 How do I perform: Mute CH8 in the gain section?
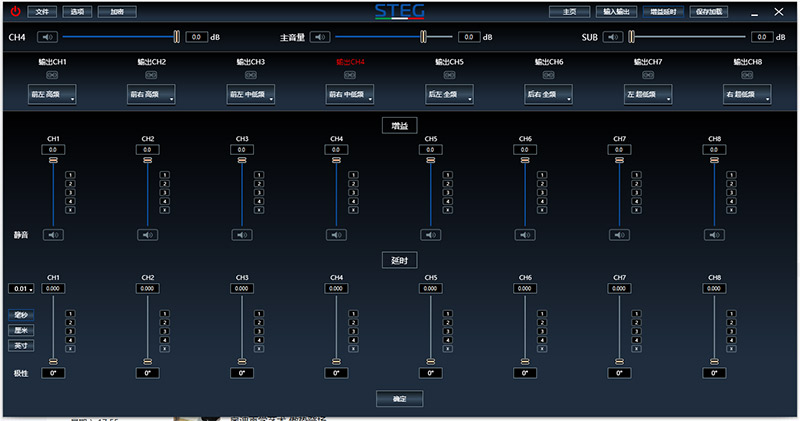click(x=714, y=235)
